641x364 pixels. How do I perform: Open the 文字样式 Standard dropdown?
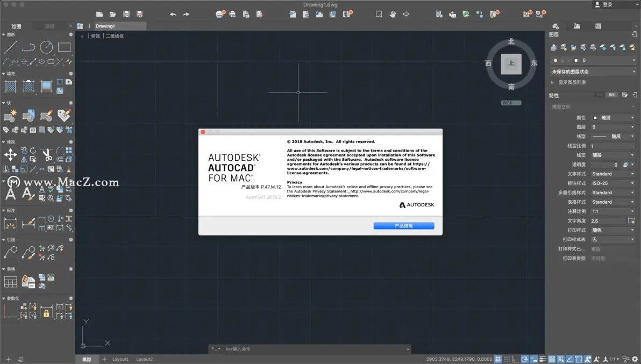613,174
